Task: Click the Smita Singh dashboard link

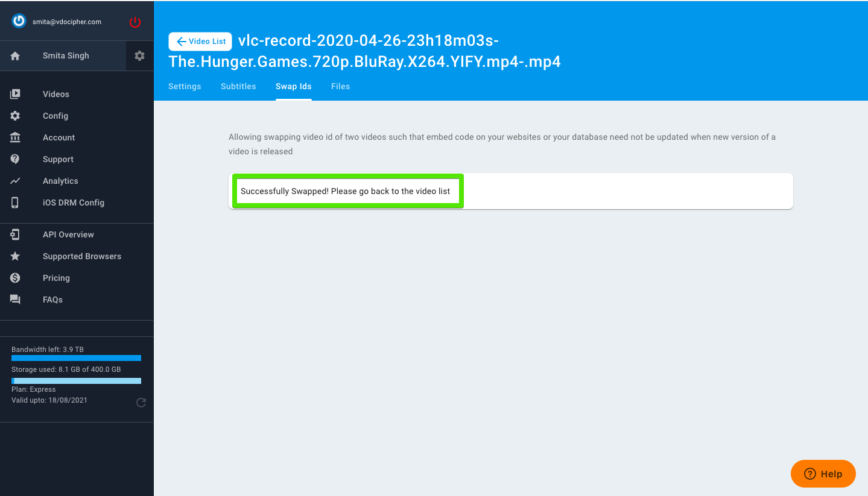Action: click(x=66, y=55)
